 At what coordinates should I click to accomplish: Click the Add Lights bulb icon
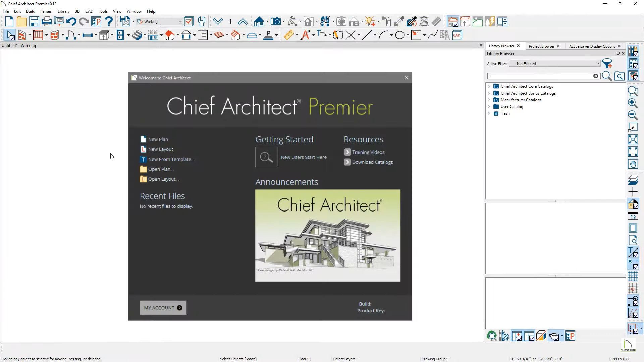point(371,22)
